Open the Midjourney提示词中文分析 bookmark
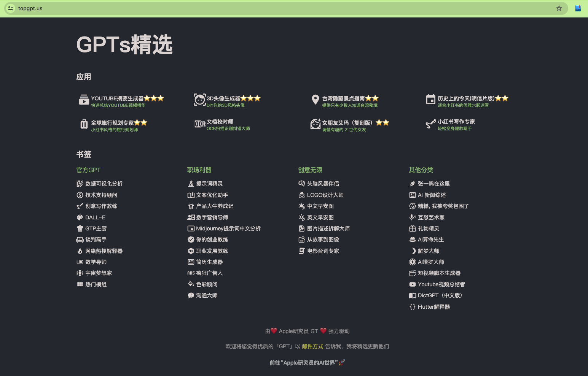588x376 pixels. click(x=228, y=228)
